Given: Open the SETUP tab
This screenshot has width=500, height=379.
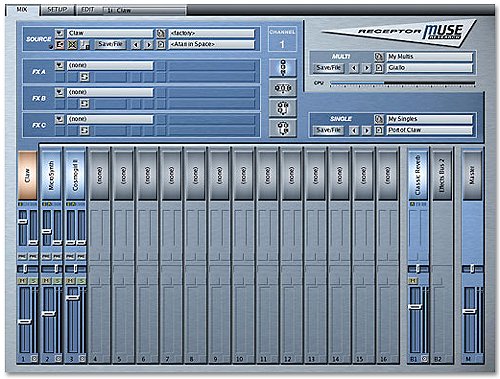Looking at the screenshot, I should [x=57, y=10].
